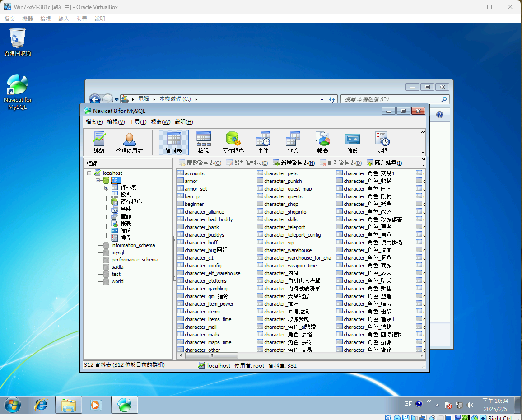The height and width of the screenshot is (420, 522).
Task: Click 設計資料表(E) design table button
Action: 247,163
